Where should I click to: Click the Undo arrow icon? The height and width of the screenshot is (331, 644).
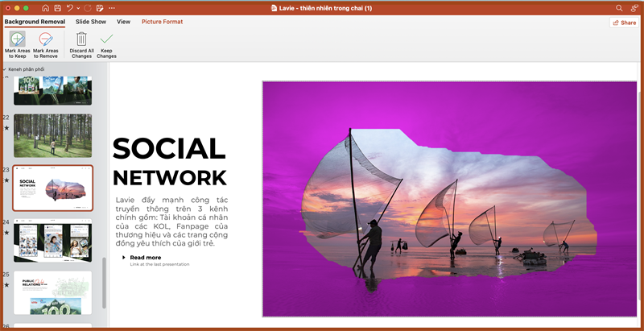(71, 7)
